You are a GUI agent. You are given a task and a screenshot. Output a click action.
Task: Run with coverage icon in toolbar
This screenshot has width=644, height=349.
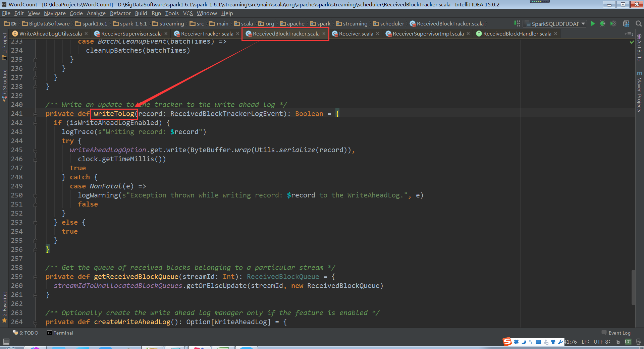[613, 23]
